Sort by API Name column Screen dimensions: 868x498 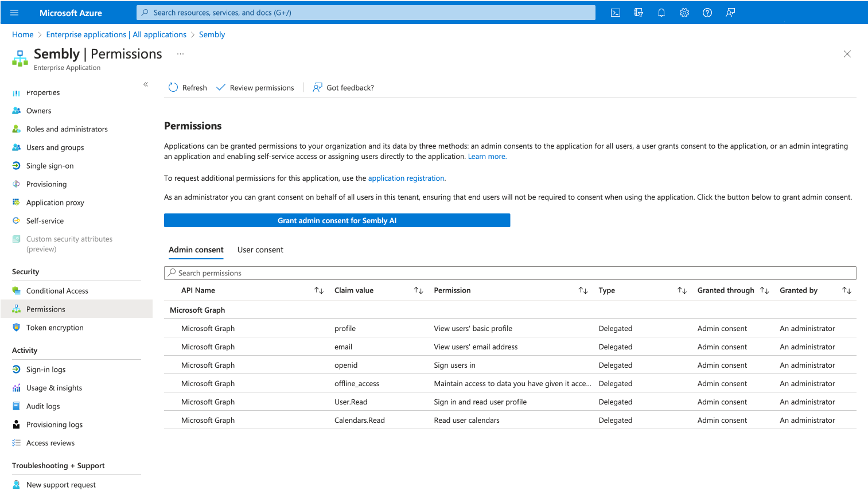[x=319, y=291]
